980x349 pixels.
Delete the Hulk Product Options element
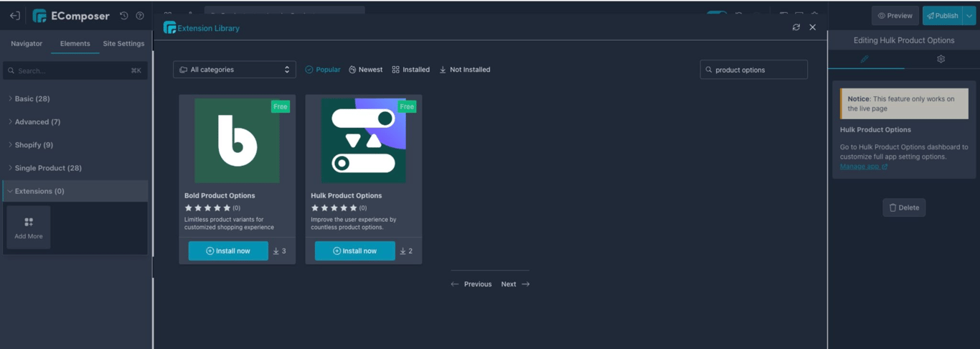tap(904, 208)
